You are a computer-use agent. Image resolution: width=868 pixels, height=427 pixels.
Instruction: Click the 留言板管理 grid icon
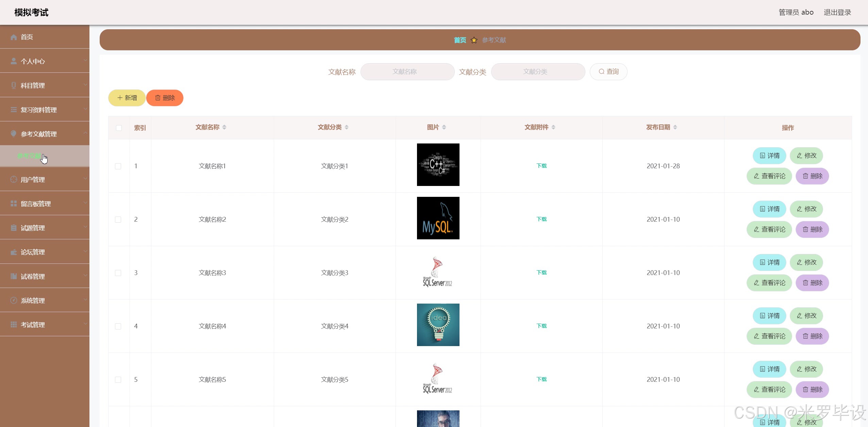[14, 204]
